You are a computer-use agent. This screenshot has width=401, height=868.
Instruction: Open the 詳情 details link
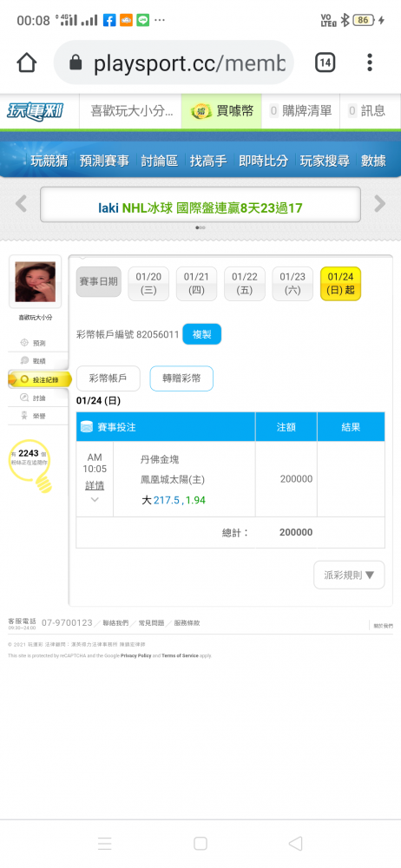click(x=95, y=485)
